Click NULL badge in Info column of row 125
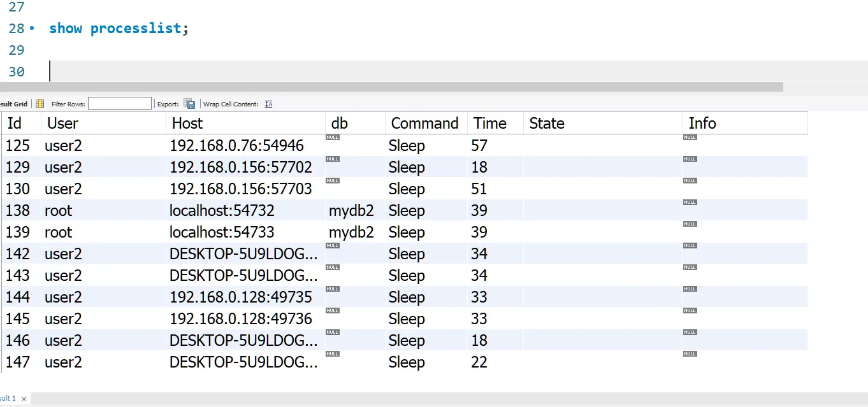The width and height of the screenshot is (868, 407). pos(690,136)
